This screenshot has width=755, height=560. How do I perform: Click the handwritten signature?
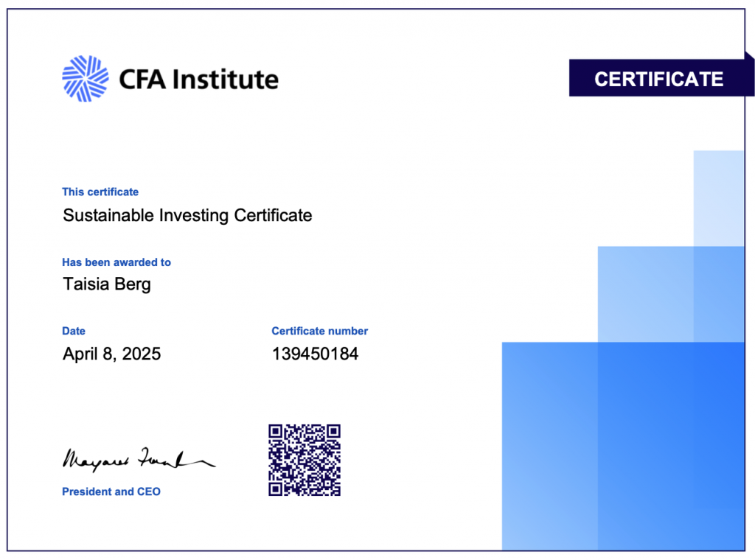136,460
